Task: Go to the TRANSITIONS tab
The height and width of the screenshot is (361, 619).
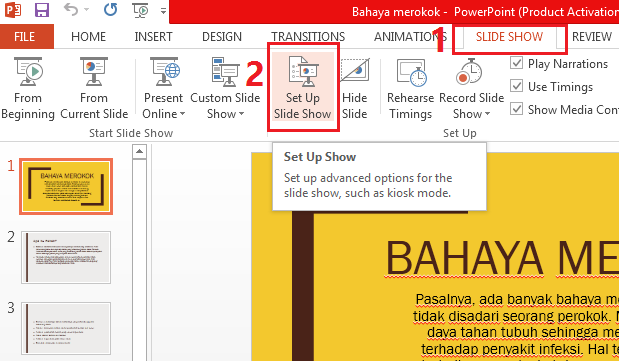Action: [308, 37]
